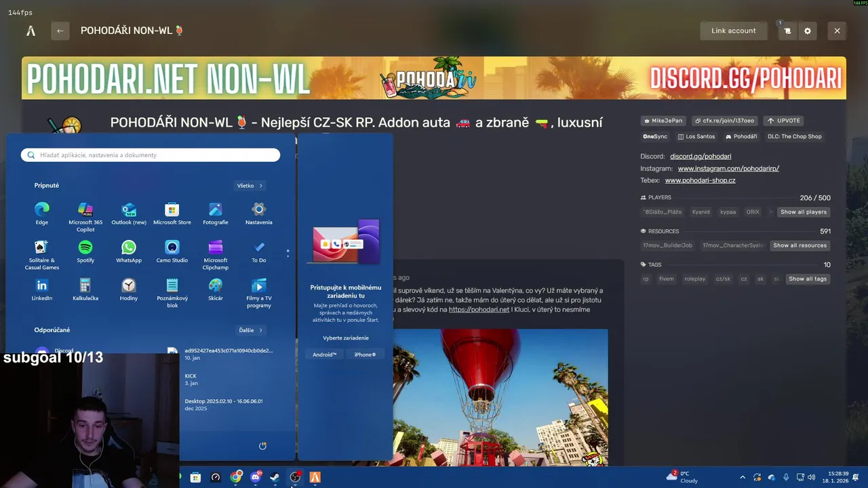
Task: Expand Všetko all apps list
Action: 250,185
